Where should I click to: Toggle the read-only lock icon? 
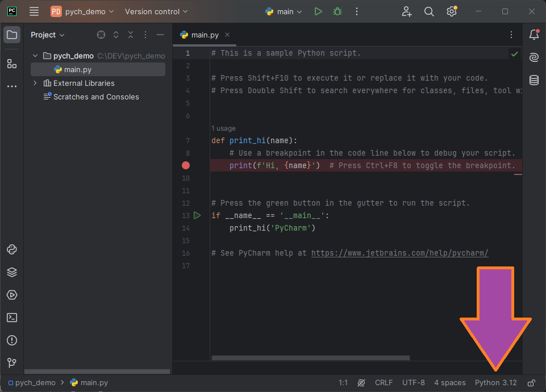point(531,383)
